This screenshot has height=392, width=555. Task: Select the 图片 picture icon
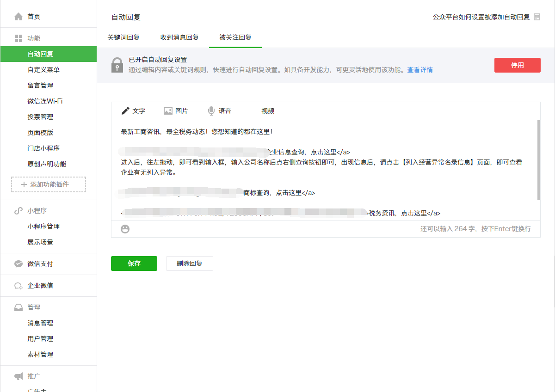pos(168,111)
